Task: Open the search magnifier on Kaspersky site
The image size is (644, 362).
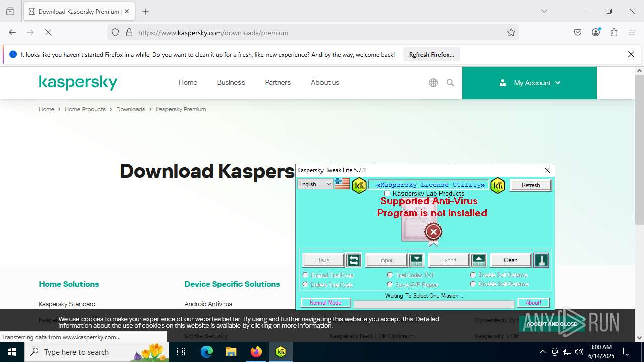Action: click(x=450, y=83)
